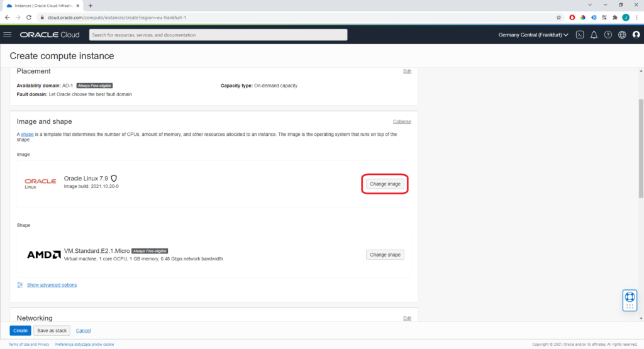Open the help question mark menu
The height and width of the screenshot is (349, 644).
click(608, 35)
